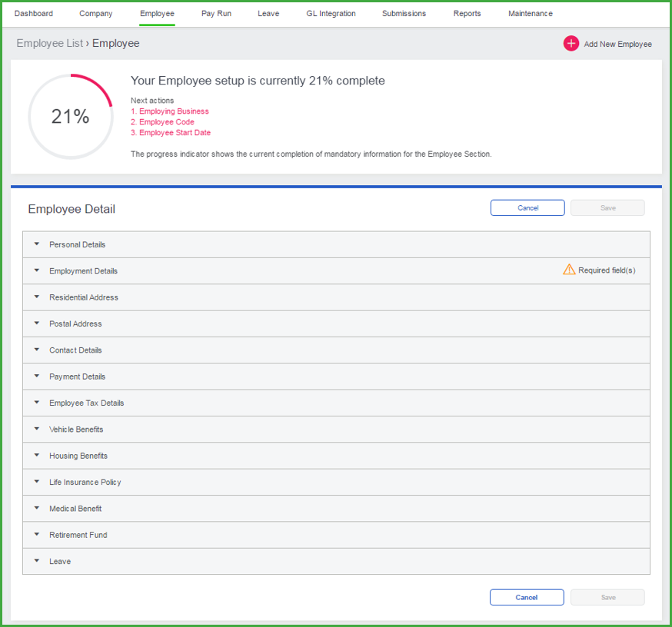Go to the Dashboard tab
The width and height of the screenshot is (672, 627).
click(x=34, y=14)
